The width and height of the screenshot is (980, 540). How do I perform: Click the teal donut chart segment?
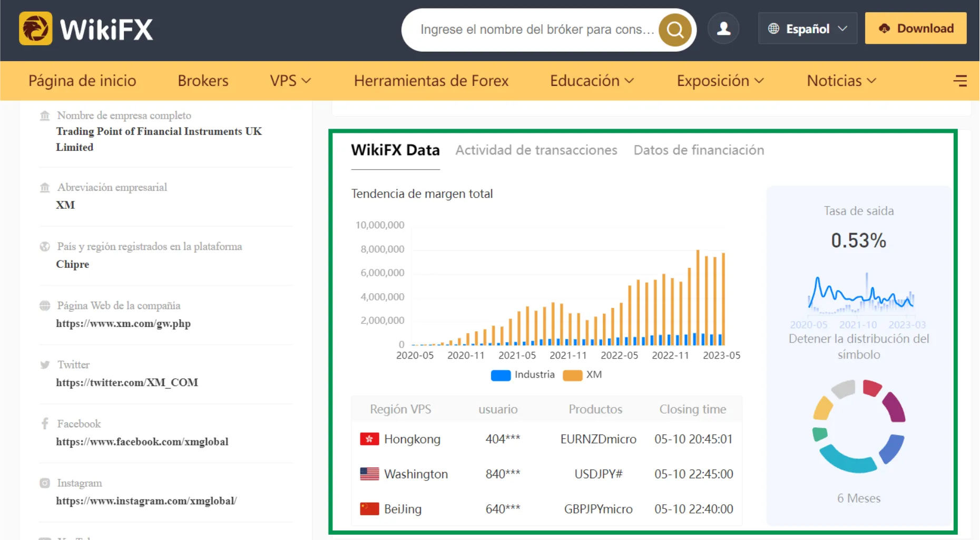(x=847, y=460)
